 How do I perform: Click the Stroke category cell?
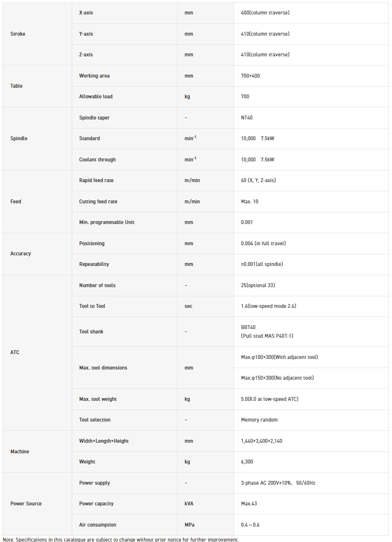click(x=18, y=34)
